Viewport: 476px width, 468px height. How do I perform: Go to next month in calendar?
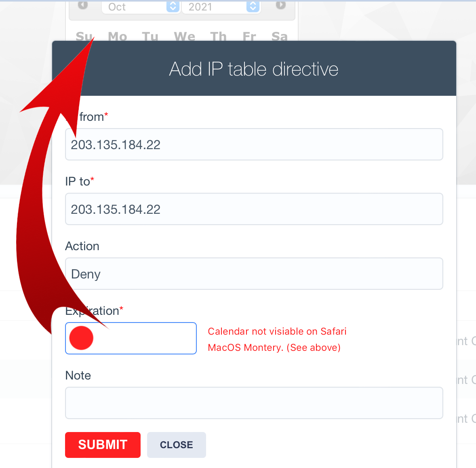(280, 5)
